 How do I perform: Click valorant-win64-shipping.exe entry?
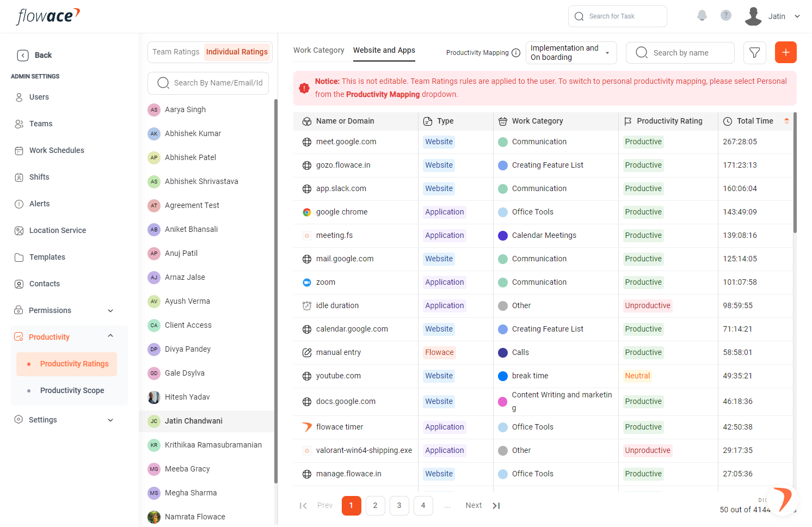click(364, 451)
